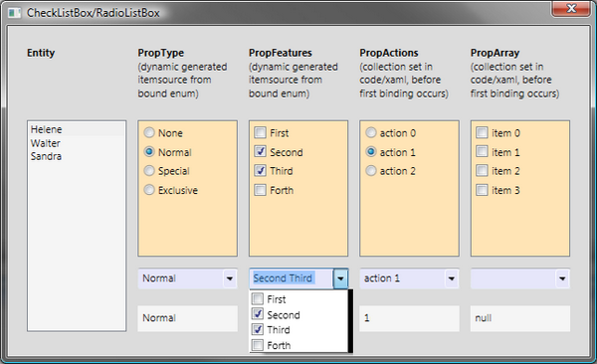Collapse the Second Third combo box arrow
The width and height of the screenshot is (597, 364).
click(x=340, y=278)
